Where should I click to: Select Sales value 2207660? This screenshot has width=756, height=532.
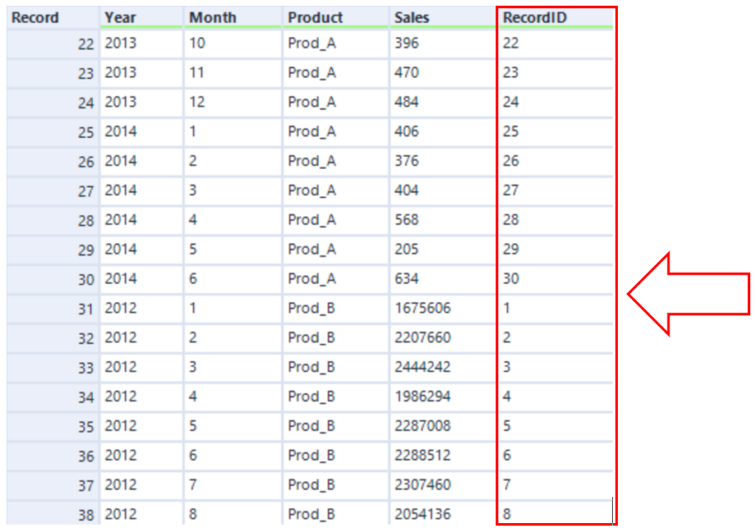[x=443, y=337]
